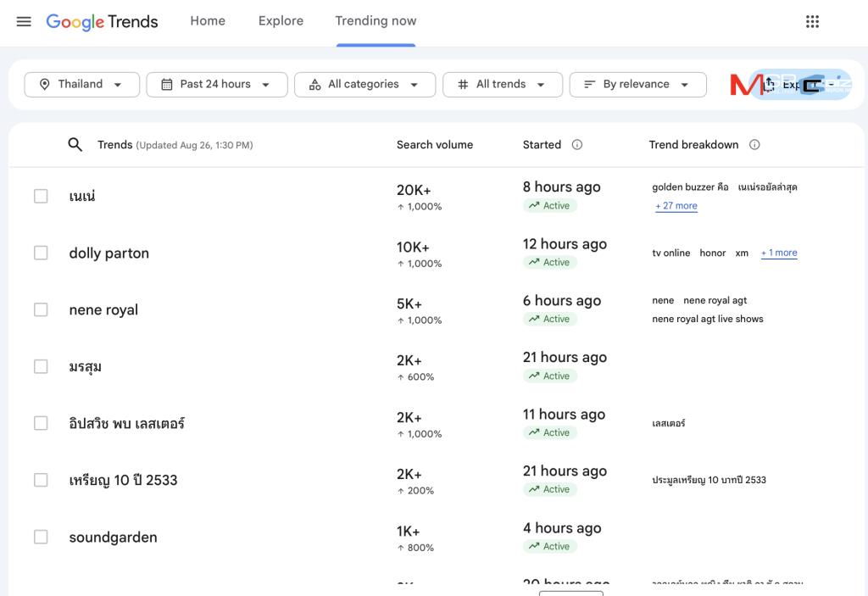Select the Trending now tab
This screenshot has width=868, height=596.
click(x=376, y=21)
